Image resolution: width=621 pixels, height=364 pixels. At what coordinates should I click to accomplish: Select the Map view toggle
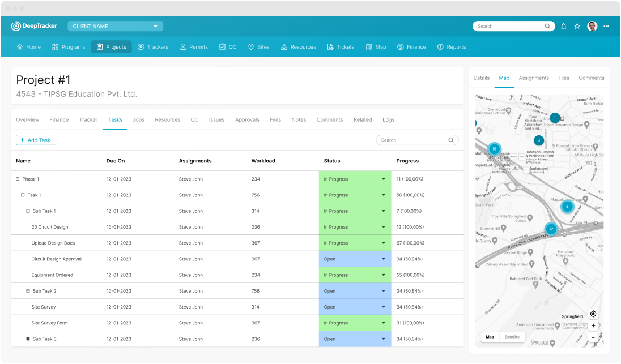pos(490,337)
